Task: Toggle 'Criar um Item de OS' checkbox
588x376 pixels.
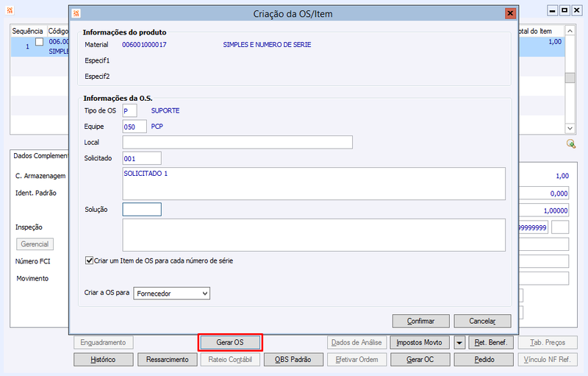Action: (x=89, y=260)
